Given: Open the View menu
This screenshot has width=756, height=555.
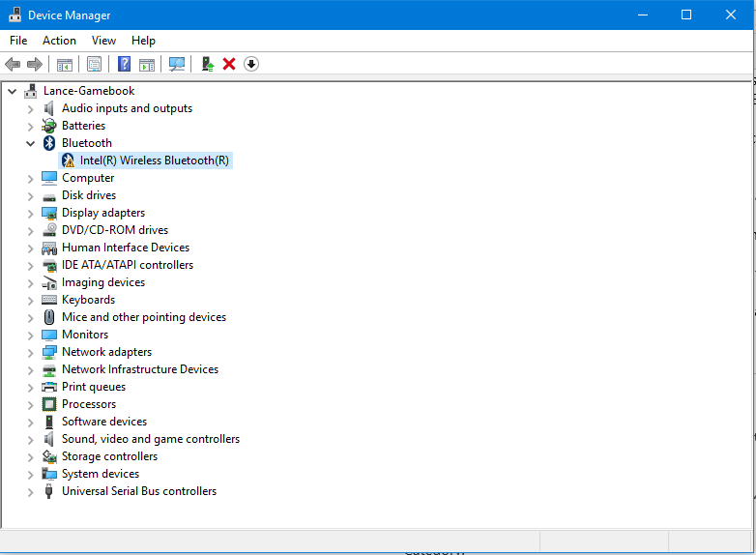Looking at the screenshot, I should pos(103,41).
